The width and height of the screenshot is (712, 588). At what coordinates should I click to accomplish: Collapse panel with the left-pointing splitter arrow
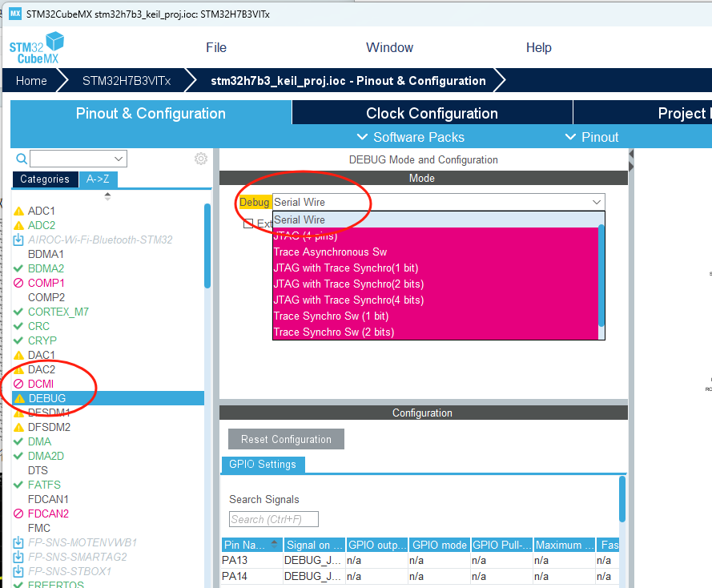(631, 155)
